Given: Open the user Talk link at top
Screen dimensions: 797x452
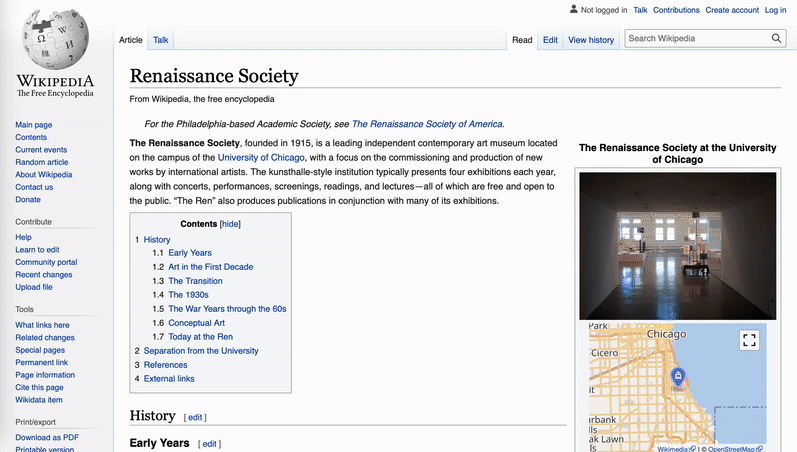Looking at the screenshot, I should pyautogui.click(x=640, y=10).
